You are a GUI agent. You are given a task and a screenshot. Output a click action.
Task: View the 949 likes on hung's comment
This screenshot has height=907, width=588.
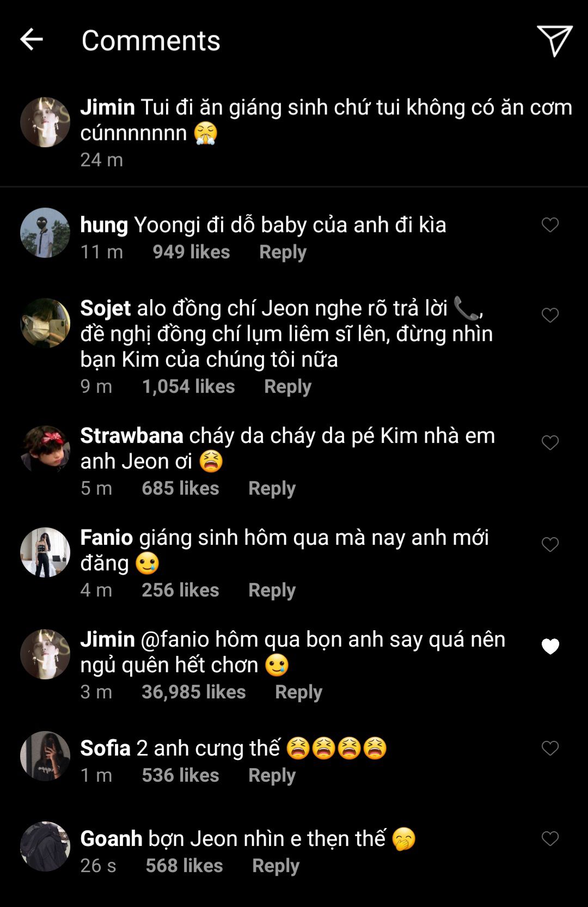click(191, 252)
